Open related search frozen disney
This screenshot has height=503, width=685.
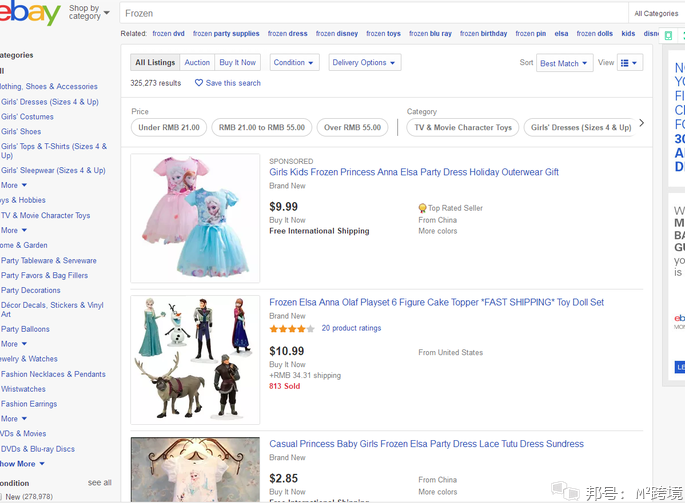(x=337, y=34)
